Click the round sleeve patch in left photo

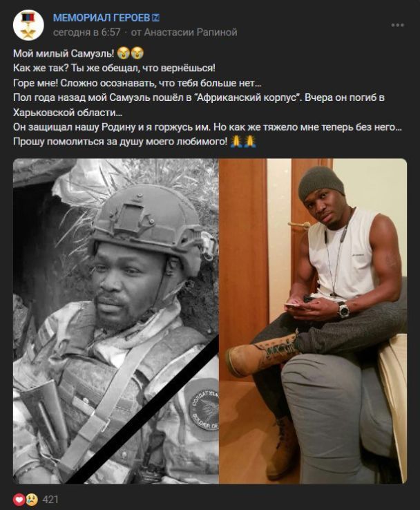pos(204,409)
